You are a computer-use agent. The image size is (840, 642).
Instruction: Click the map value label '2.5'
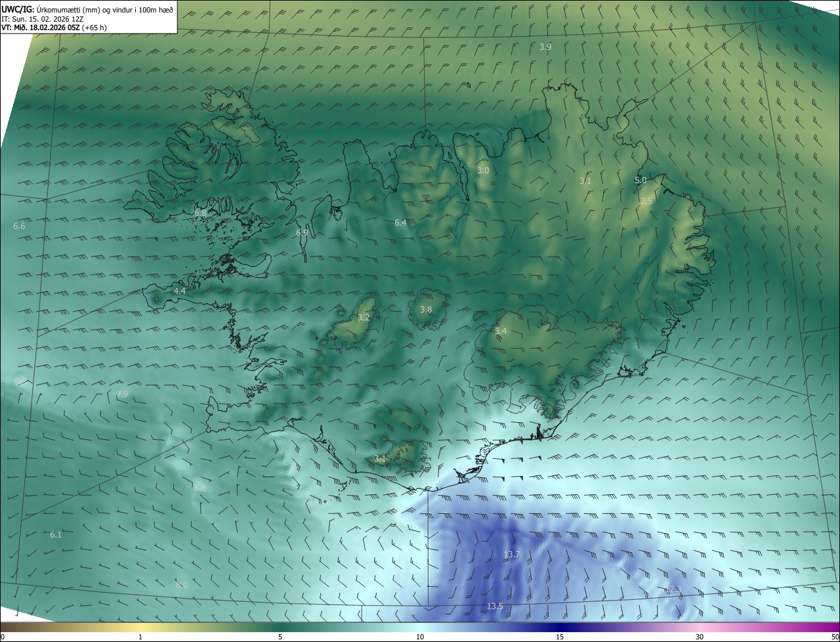pyautogui.click(x=646, y=202)
